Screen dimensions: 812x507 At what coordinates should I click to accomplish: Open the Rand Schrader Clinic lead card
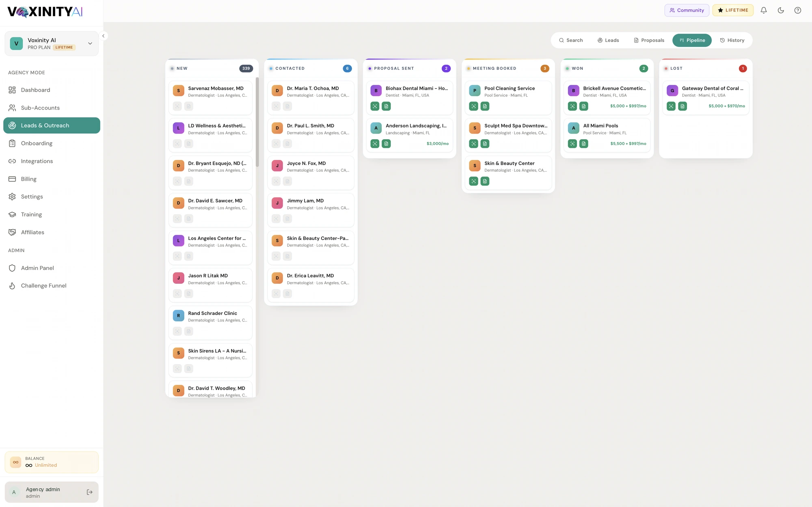(210, 323)
